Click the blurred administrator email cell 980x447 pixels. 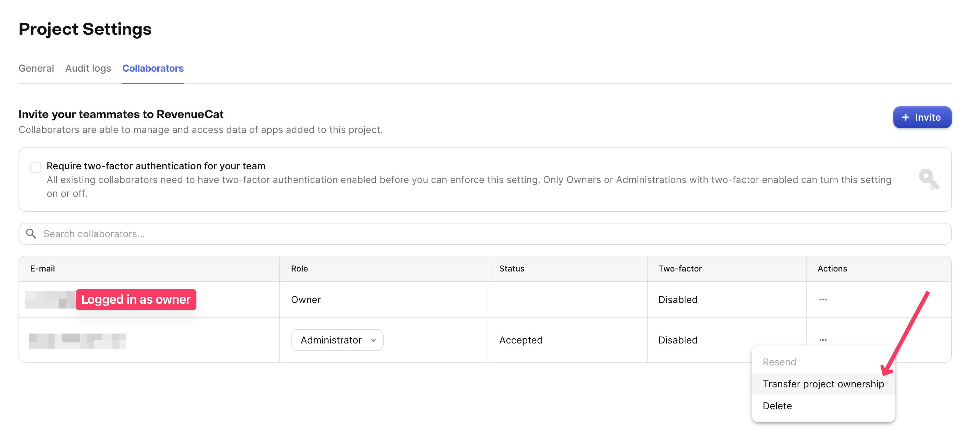tap(77, 340)
